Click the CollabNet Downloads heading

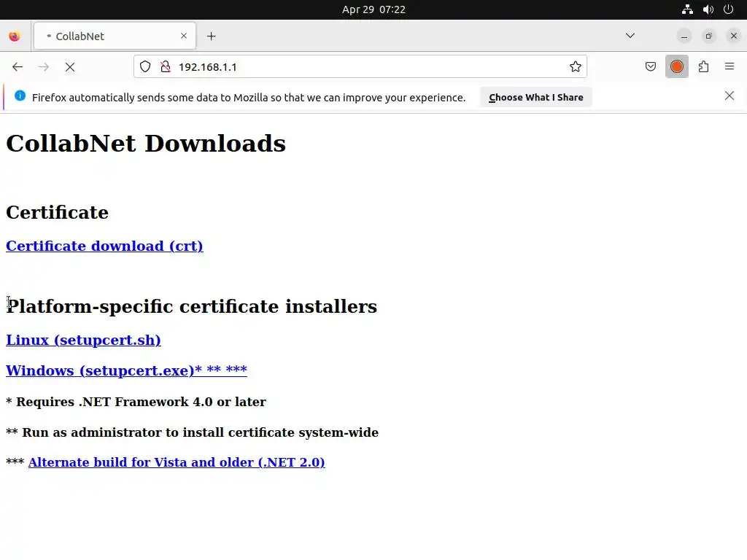point(146,144)
